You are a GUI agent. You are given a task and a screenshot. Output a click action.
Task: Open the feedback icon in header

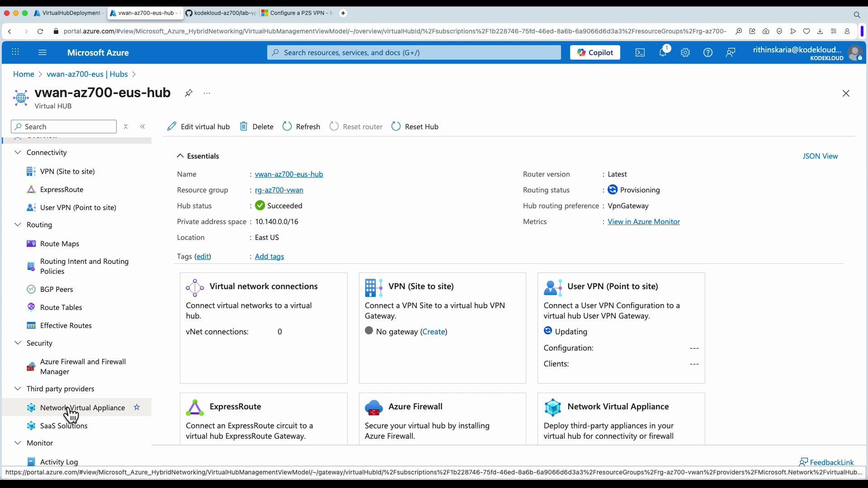click(731, 52)
